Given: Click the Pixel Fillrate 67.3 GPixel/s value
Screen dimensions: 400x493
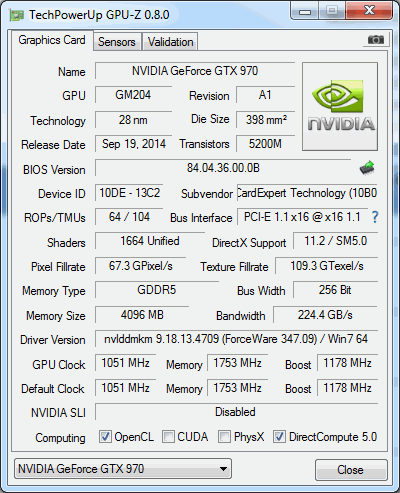Looking at the screenshot, I should (x=141, y=266).
